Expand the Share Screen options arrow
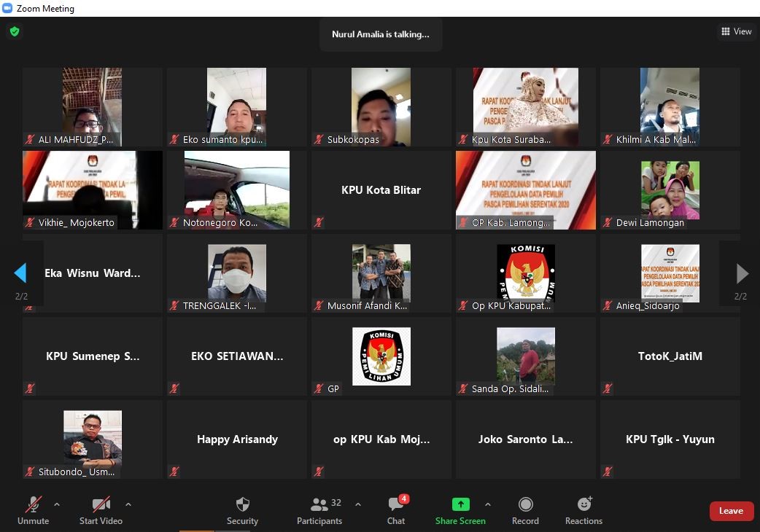 click(x=488, y=504)
